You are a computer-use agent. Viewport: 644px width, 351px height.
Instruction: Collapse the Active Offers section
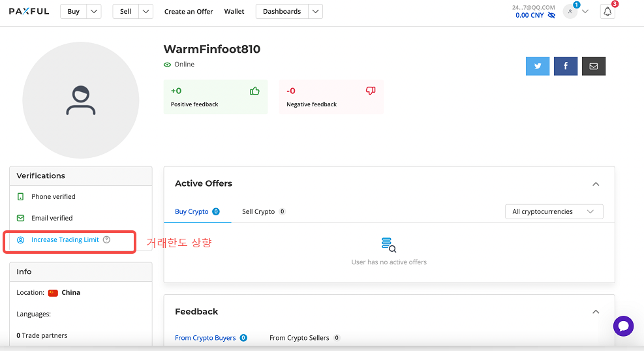(x=596, y=184)
